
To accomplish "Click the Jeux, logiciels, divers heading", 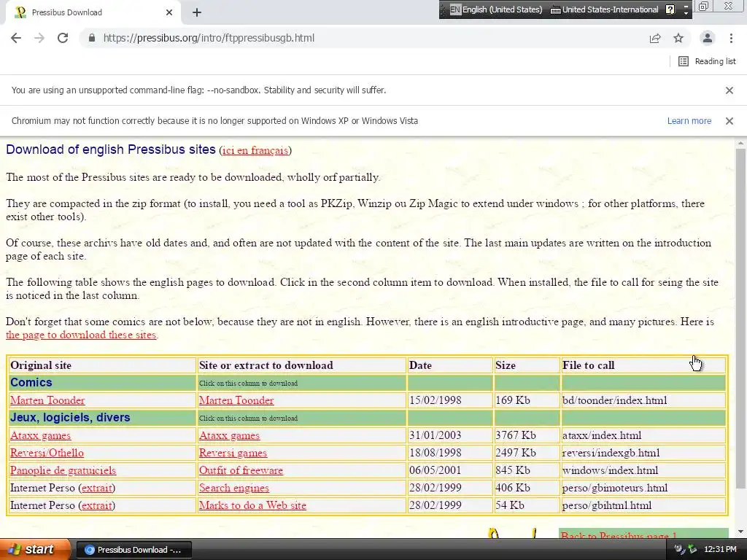I will point(70,418).
